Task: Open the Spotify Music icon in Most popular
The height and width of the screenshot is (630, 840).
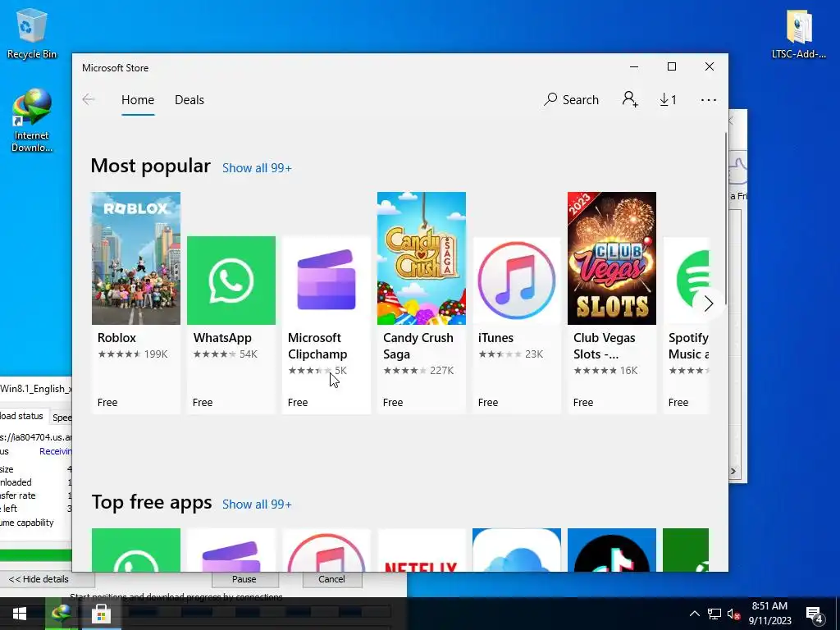Action: tap(687, 281)
